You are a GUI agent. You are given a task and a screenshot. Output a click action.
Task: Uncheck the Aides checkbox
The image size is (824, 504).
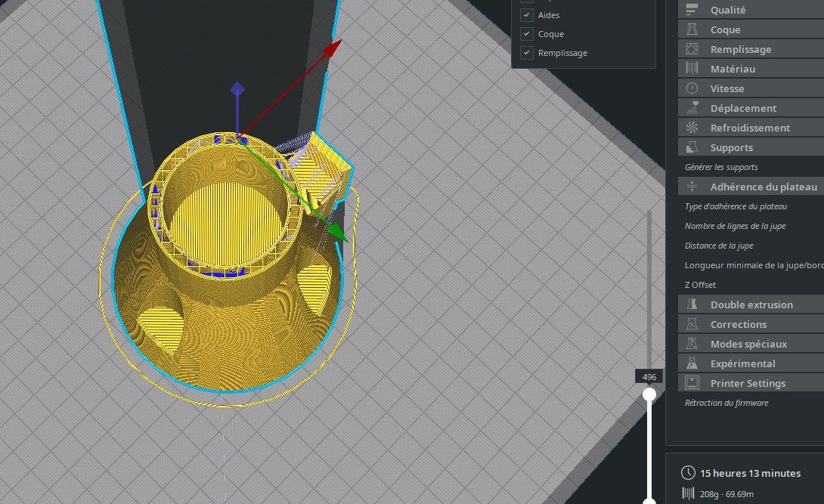(x=526, y=15)
